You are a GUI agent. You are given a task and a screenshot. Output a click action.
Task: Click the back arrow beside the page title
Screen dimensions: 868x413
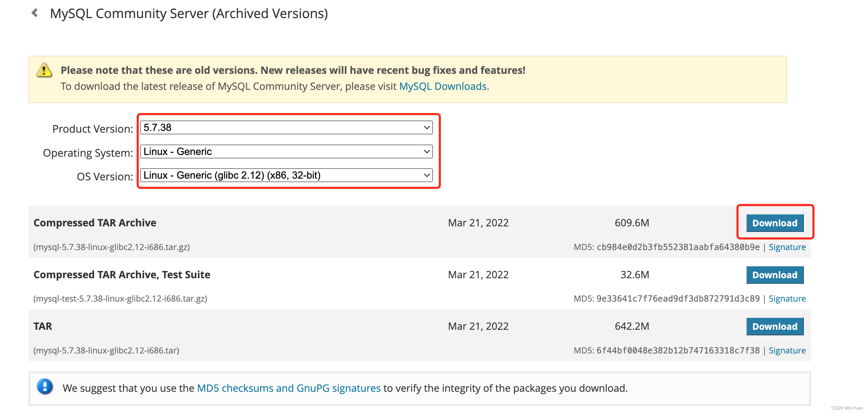click(x=35, y=13)
